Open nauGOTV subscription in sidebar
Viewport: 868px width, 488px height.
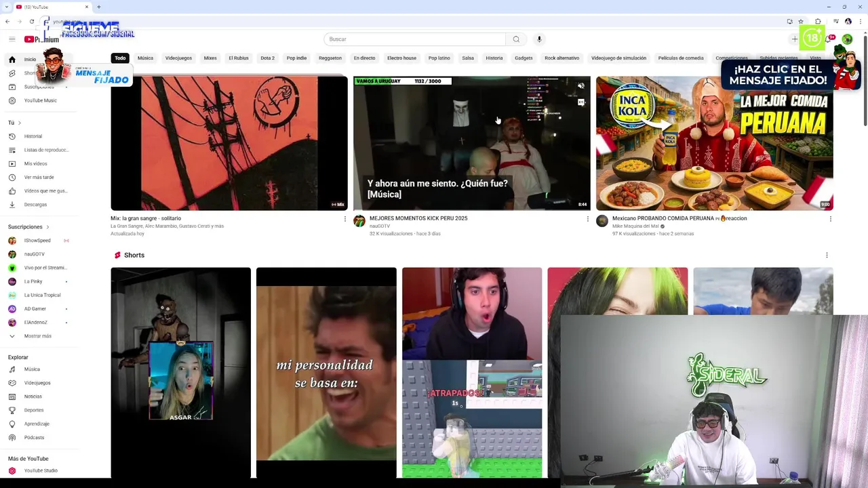[x=35, y=254]
